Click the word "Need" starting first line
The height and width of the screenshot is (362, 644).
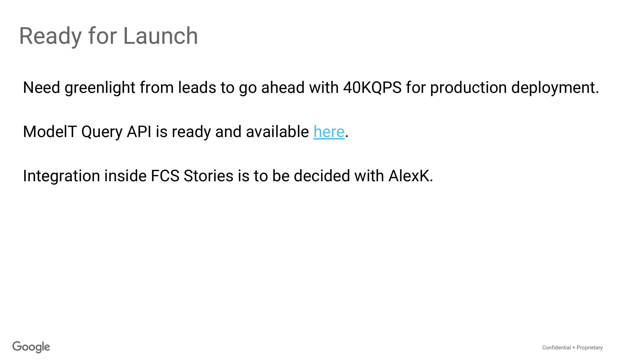(41, 87)
